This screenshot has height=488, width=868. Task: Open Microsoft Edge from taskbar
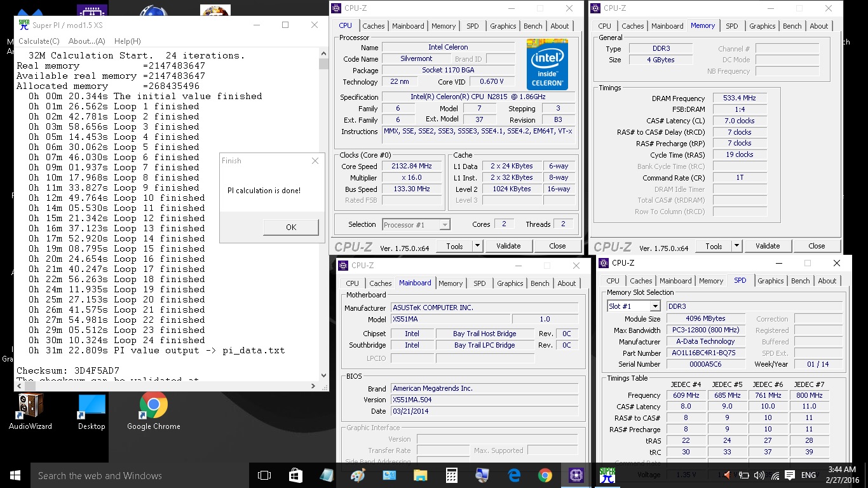pyautogui.click(x=513, y=475)
